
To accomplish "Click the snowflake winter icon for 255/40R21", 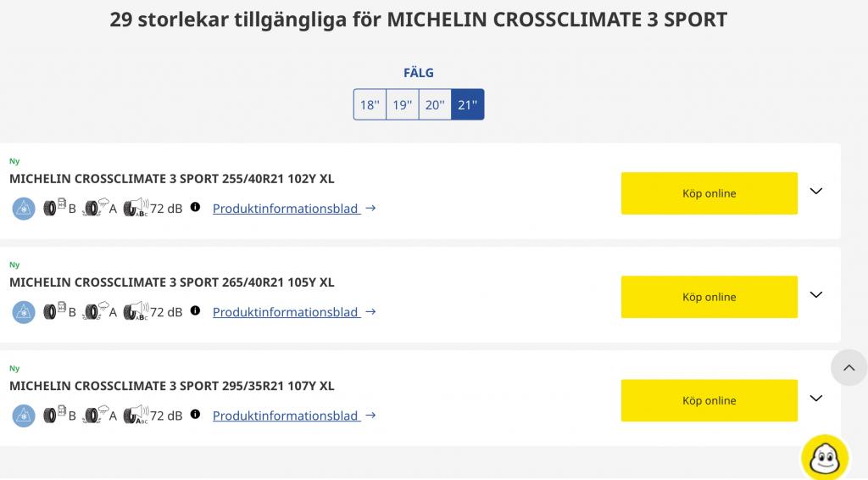I will 24,209.
